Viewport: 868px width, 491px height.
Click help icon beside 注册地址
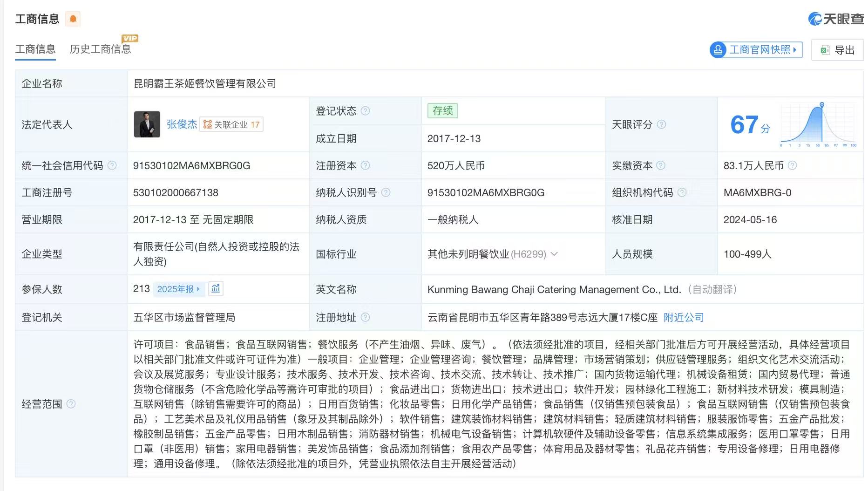click(366, 317)
